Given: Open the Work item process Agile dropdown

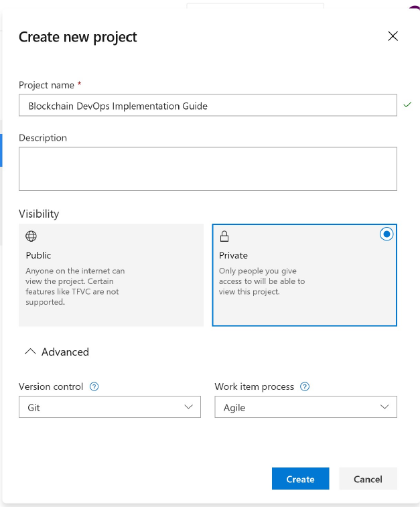Looking at the screenshot, I should click(x=305, y=407).
